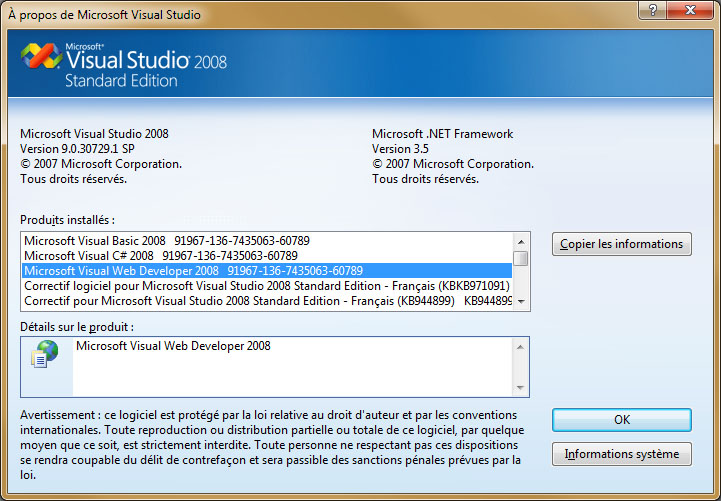Click down arrow of product details scrollbar

point(520,387)
